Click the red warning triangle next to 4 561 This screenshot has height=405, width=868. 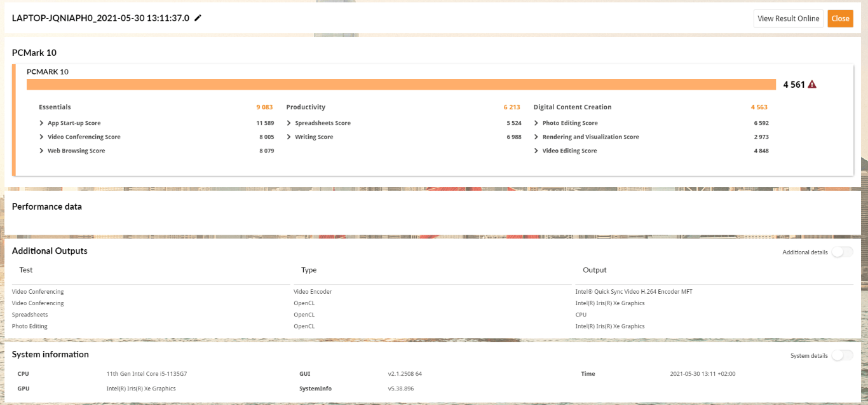coord(812,85)
